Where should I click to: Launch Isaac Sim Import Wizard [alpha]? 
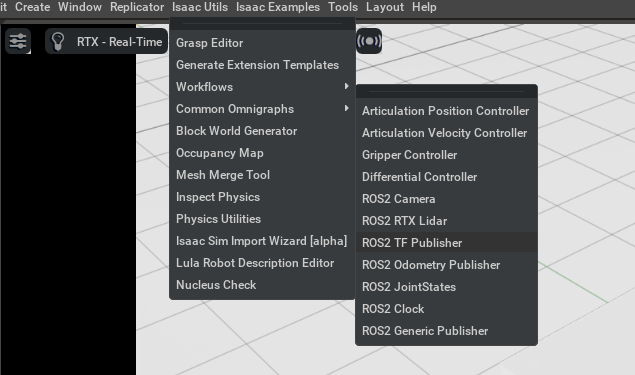pos(262,241)
